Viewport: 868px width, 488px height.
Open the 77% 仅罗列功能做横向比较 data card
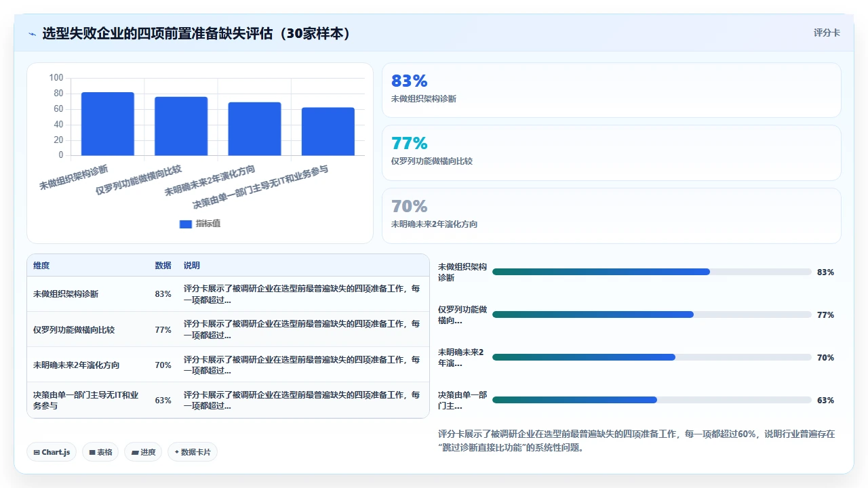click(x=612, y=152)
